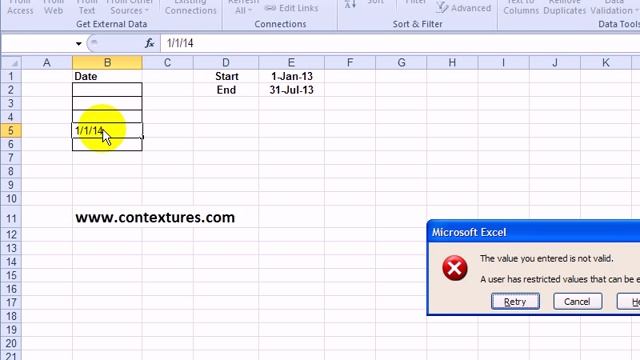
Task: Click the 1-Jan-13 cell
Action: [x=291, y=76]
